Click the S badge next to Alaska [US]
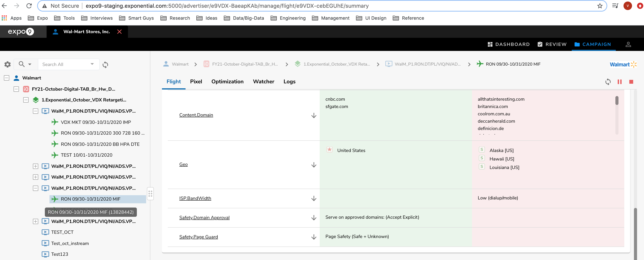 coord(481,150)
